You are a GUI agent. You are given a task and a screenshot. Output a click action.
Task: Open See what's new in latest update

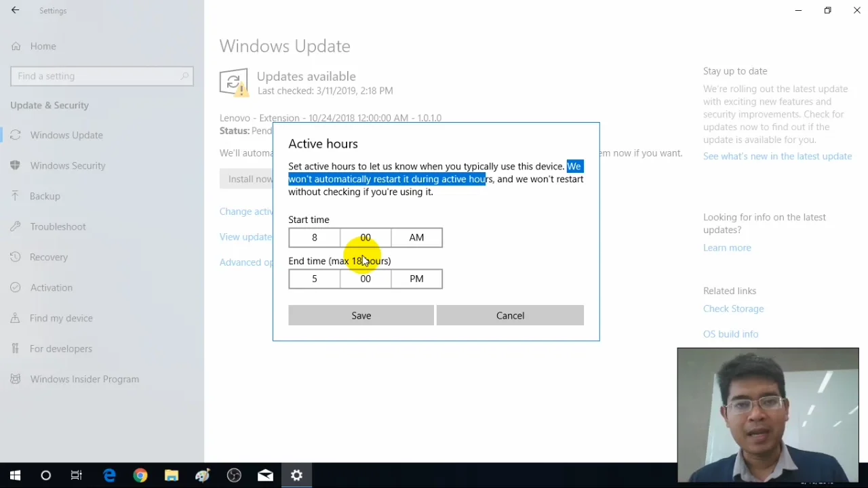point(777,156)
